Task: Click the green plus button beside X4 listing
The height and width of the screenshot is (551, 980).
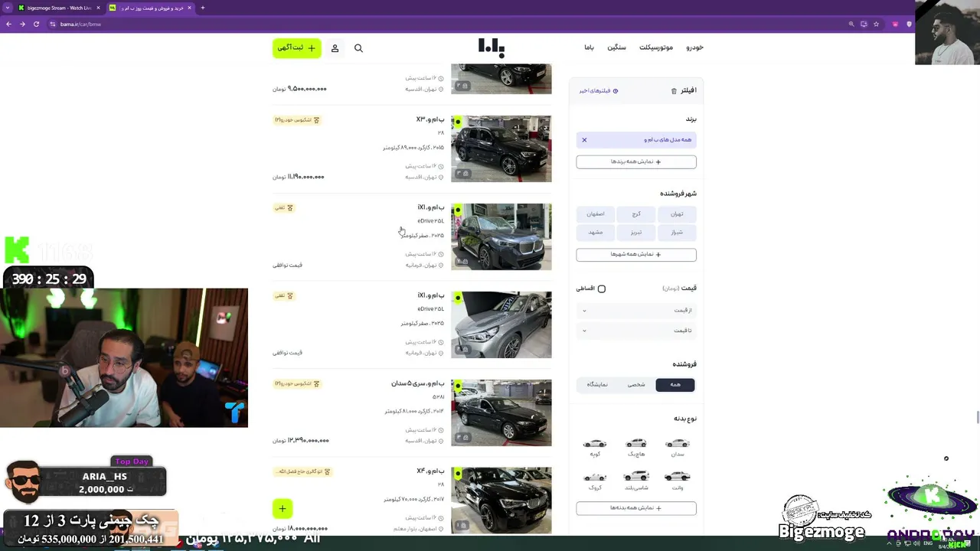Action: point(283,508)
